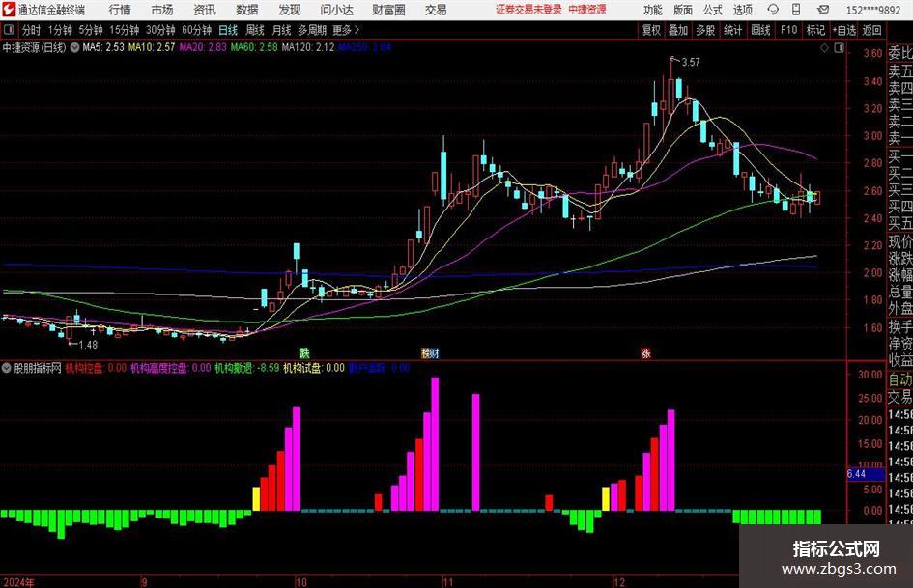
Task: Click account number 152****9892
Action: (872, 10)
